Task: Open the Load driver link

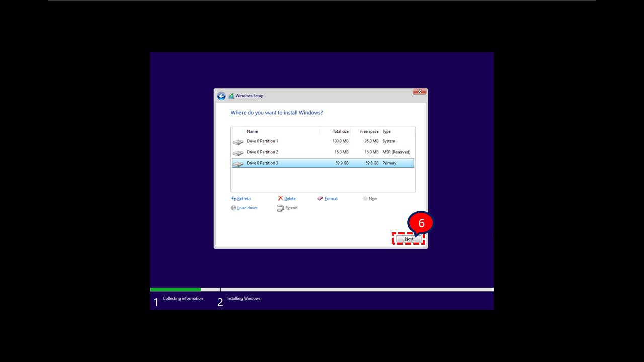Action: pos(248,208)
